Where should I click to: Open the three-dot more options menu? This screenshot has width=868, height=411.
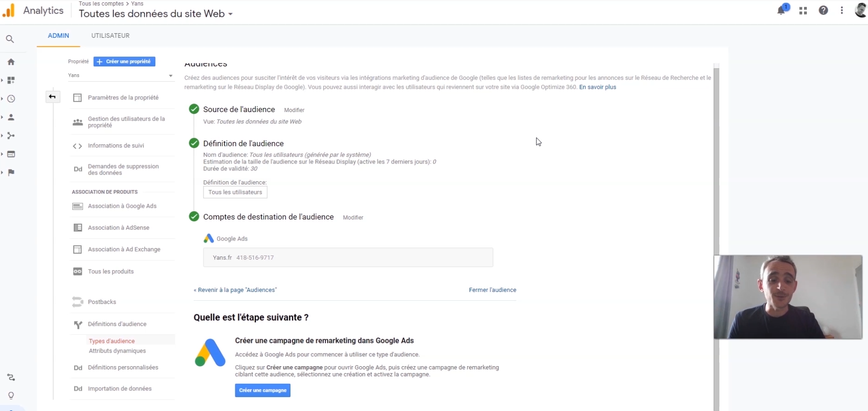[x=842, y=10]
